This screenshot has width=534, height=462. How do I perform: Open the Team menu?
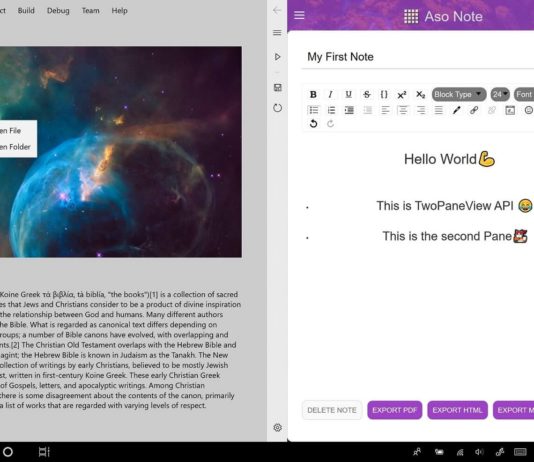[91, 11]
